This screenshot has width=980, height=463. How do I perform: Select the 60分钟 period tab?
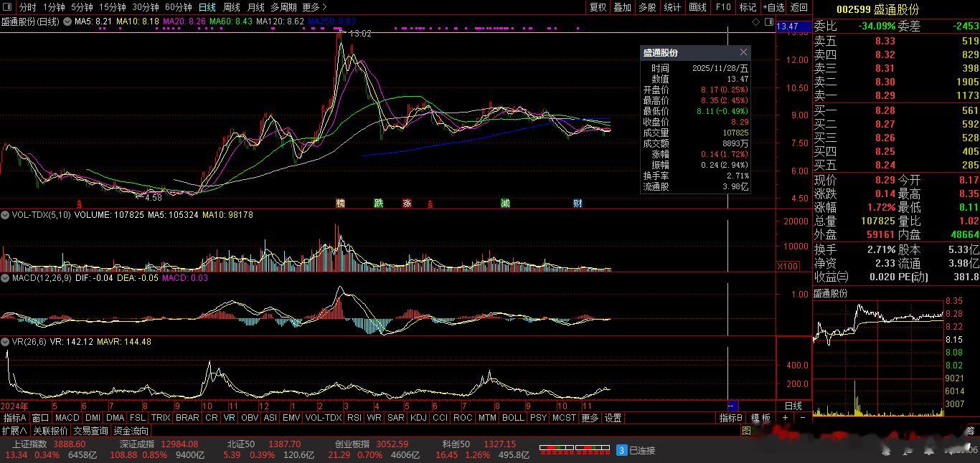pyautogui.click(x=179, y=7)
